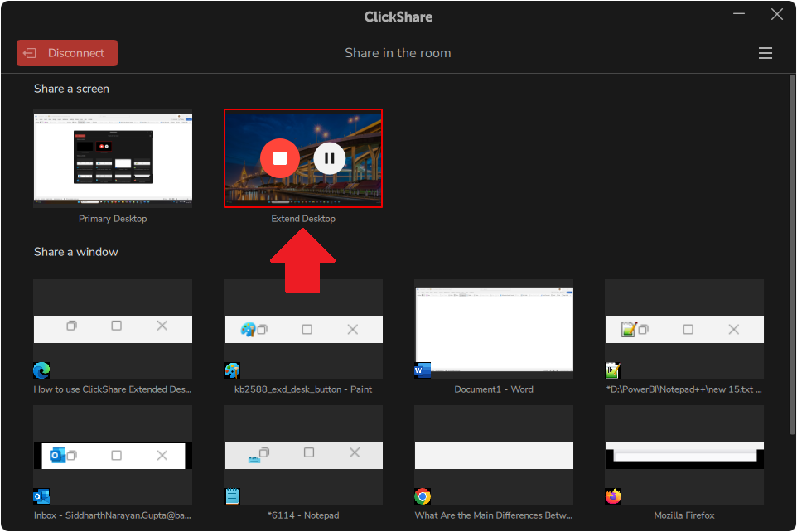Share the Mozilla Firefox window preview

684,455
